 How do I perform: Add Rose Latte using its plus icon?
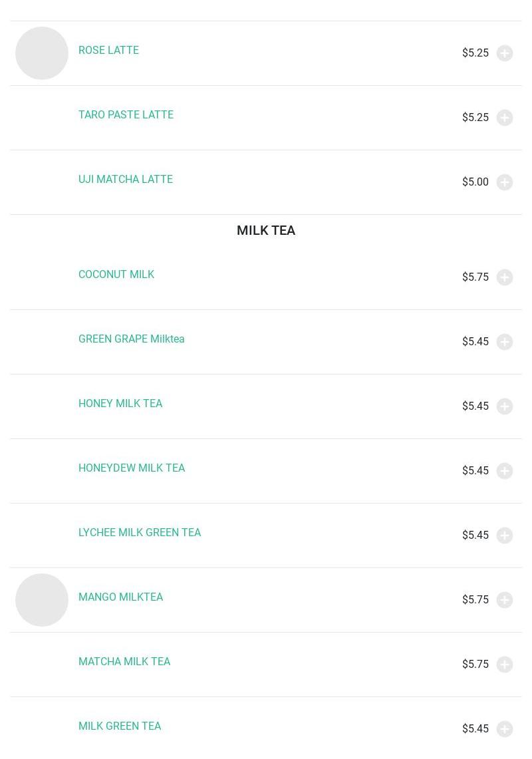tap(505, 53)
